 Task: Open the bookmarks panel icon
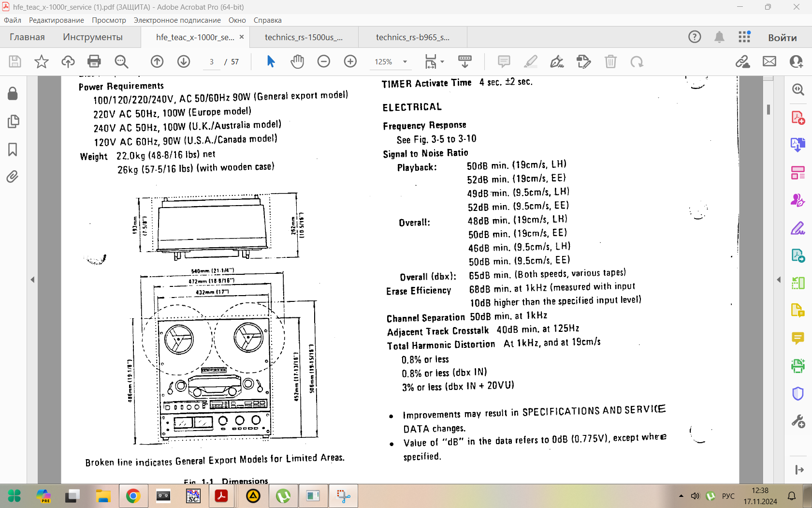[13, 149]
